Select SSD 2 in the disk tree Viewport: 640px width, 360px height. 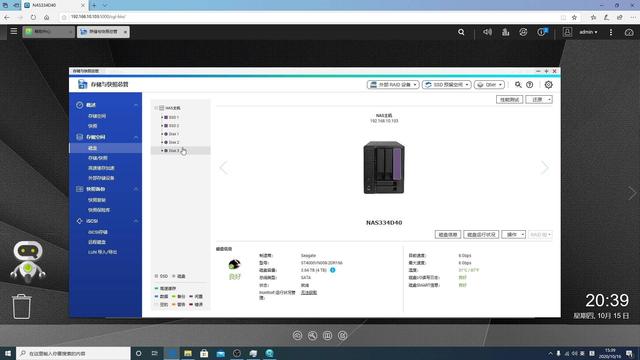click(x=174, y=126)
